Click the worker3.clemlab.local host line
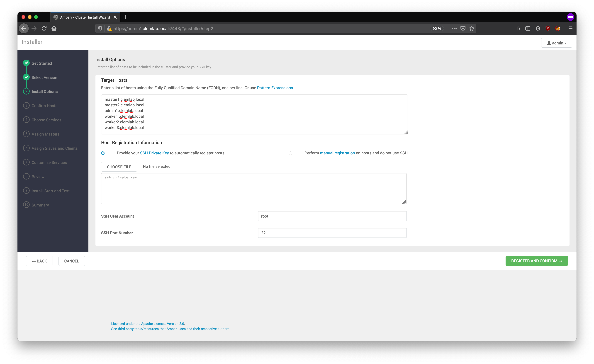594x364 pixels. (124, 128)
